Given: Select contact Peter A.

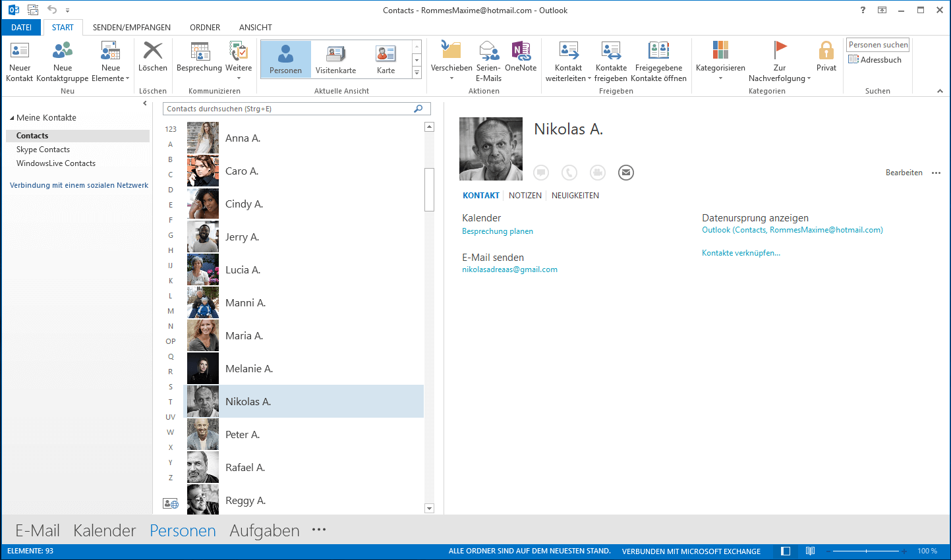Looking at the screenshot, I should coord(303,434).
